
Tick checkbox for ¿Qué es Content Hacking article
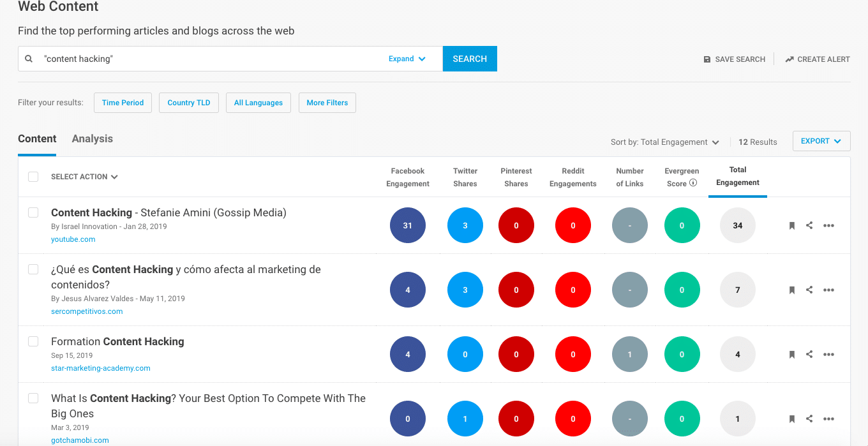point(33,269)
